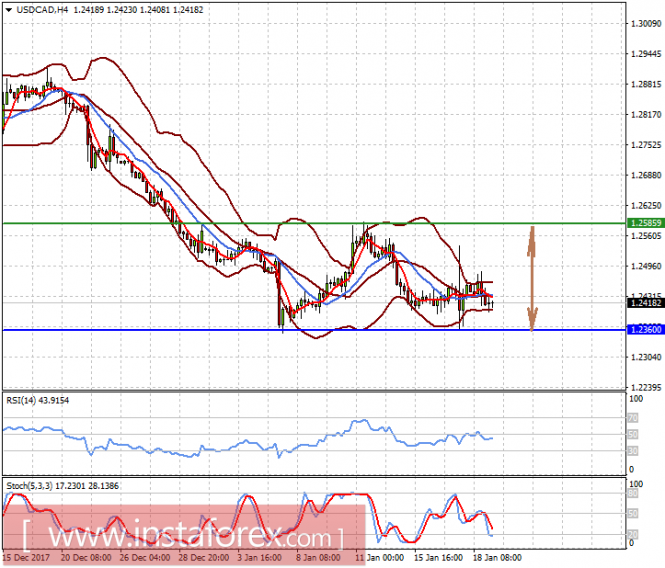Select the USDCAD,H4 symbol title text
The height and width of the screenshot is (568, 665).
pos(42,10)
